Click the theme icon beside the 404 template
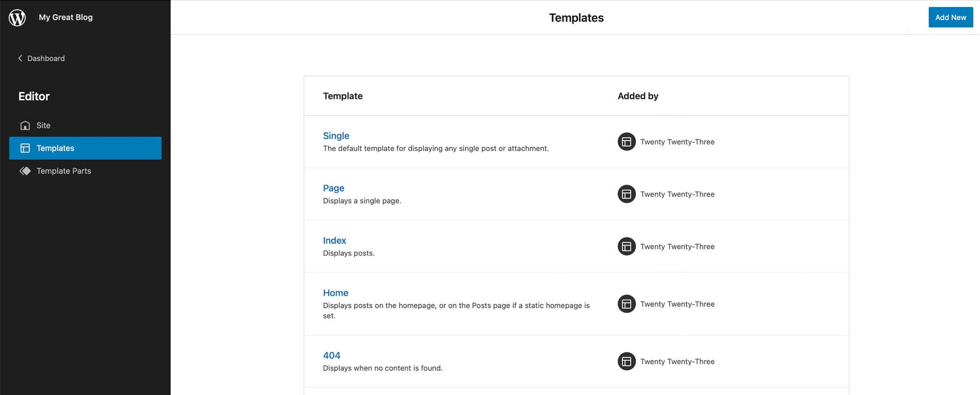The image size is (980, 395). click(x=626, y=361)
